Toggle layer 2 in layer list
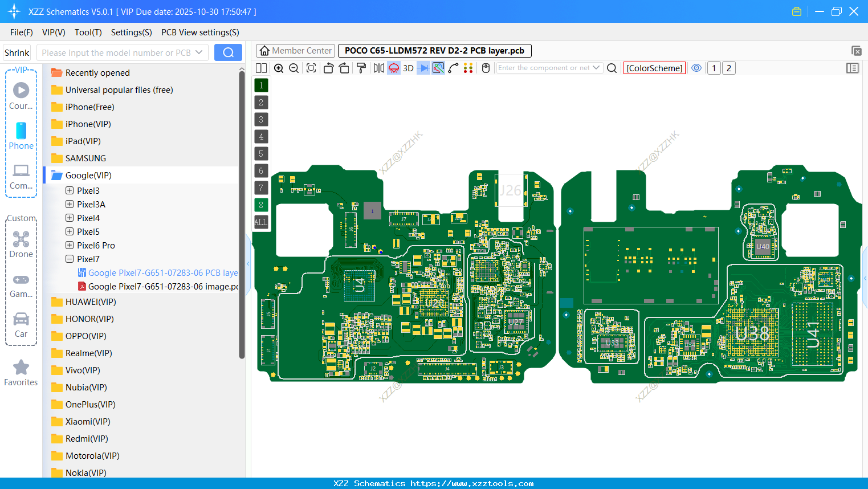The width and height of the screenshot is (868, 489). (x=261, y=103)
